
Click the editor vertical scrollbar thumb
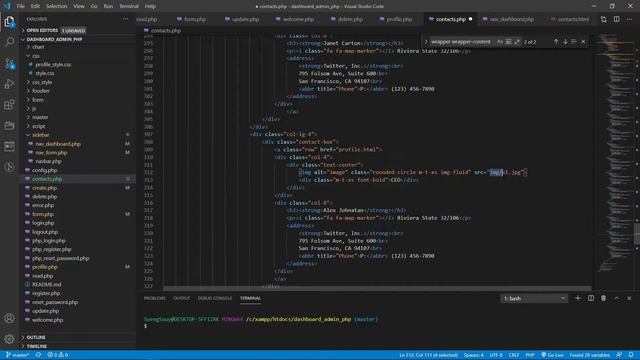click(x=637, y=233)
